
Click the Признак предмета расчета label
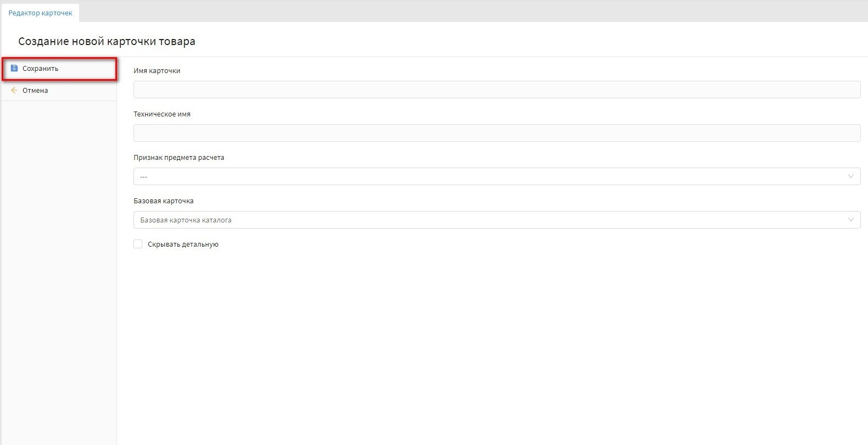click(179, 158)
